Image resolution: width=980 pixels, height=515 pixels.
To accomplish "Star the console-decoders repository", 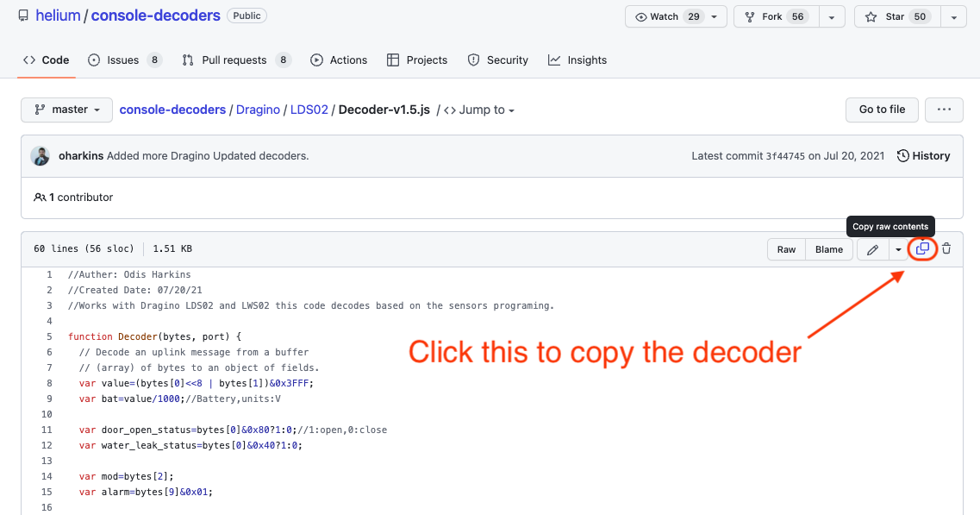I will [893, 16].
